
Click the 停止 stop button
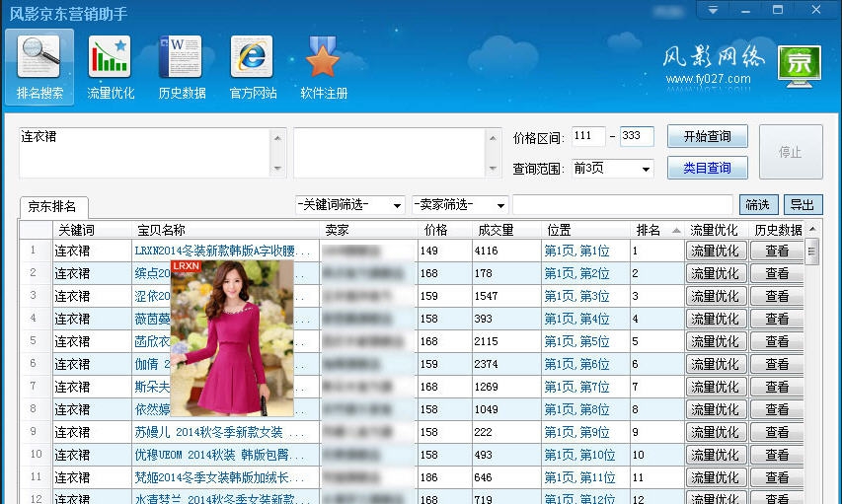pyautogui.click(x=791, y=152)
